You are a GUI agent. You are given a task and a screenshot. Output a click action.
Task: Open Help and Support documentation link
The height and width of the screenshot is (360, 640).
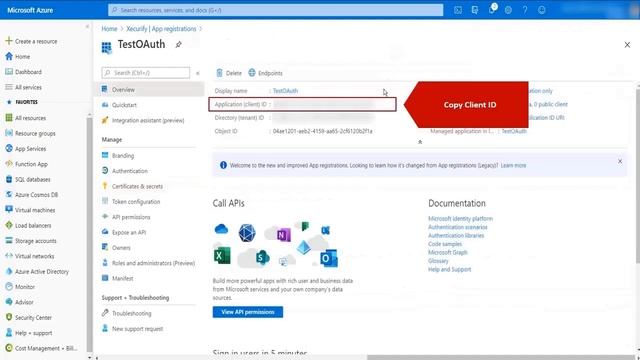point(449,269)
